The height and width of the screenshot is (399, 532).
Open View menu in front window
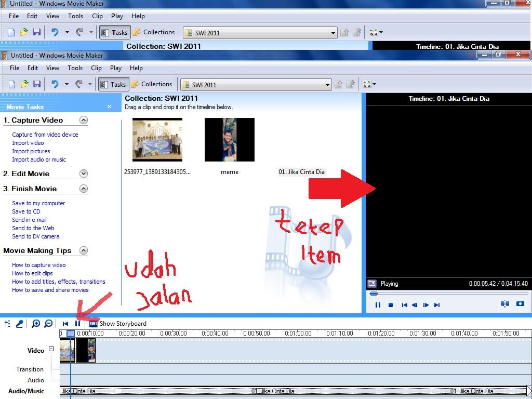pos(52,68)
